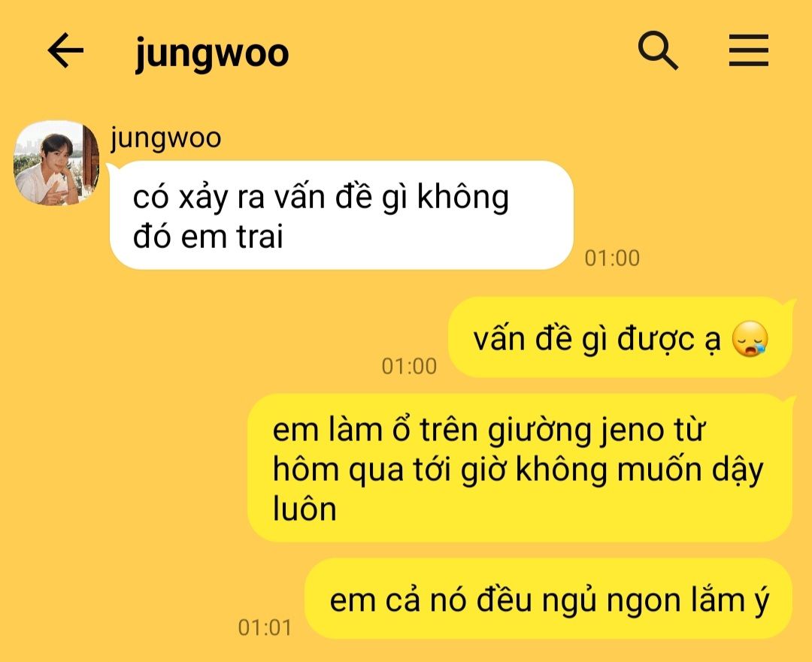The height and width of the screenshot is (662, 812).
Task: Tap jungwoo's profile picture
Action: click(x=56, y=163)
